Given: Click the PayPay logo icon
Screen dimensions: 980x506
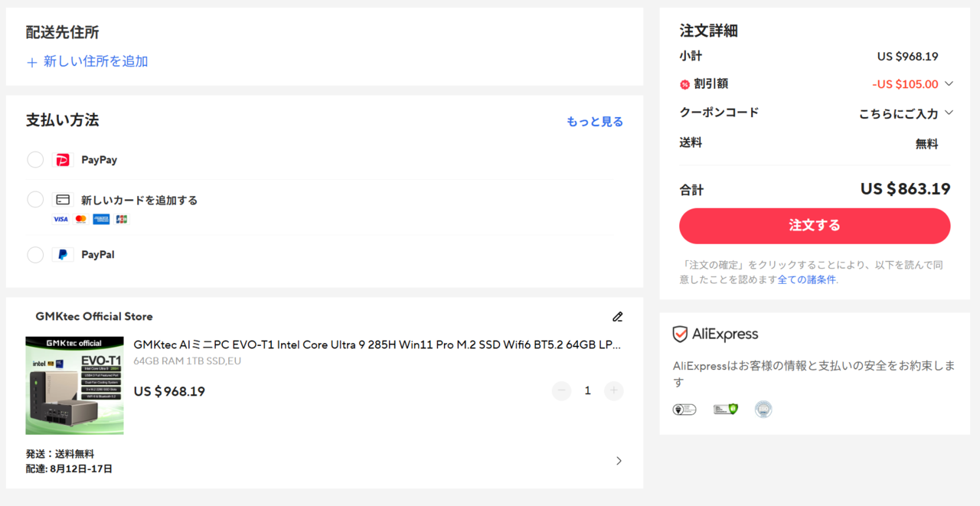Looking at the screenshot, I should tap(63, 159).
